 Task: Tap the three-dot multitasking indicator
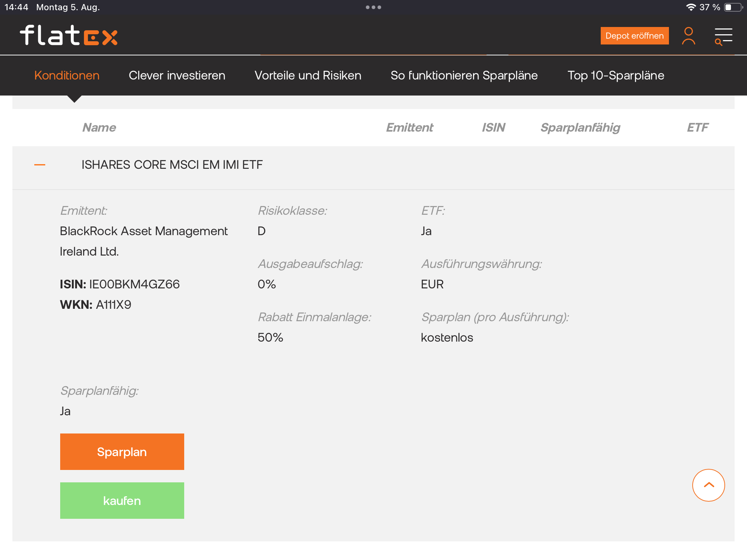pos(373,7)
